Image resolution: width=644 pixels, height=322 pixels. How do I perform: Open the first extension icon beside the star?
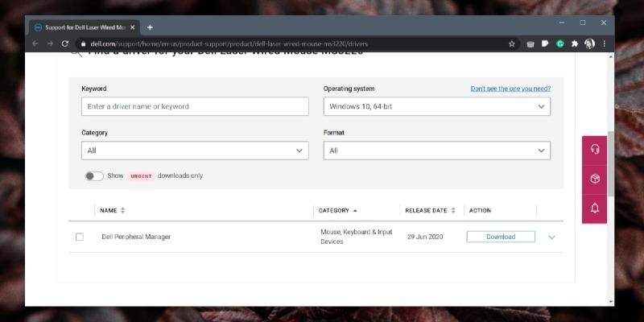(530, 44)
